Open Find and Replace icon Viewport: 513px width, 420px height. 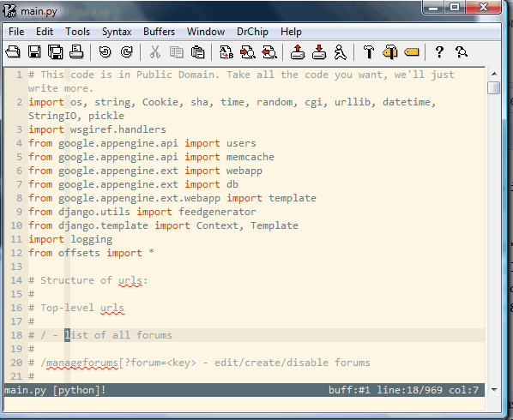click(x=226, y=52)
